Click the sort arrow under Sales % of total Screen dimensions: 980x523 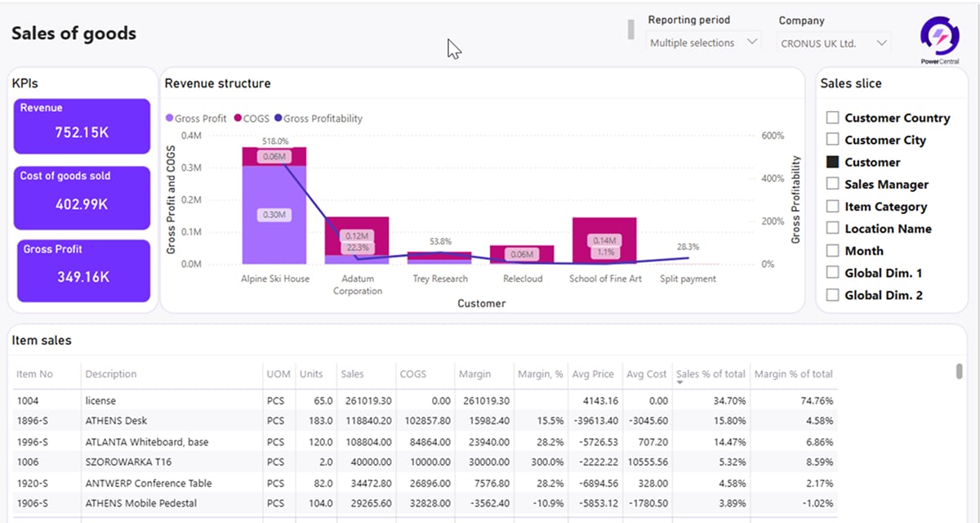pos(679,382)
